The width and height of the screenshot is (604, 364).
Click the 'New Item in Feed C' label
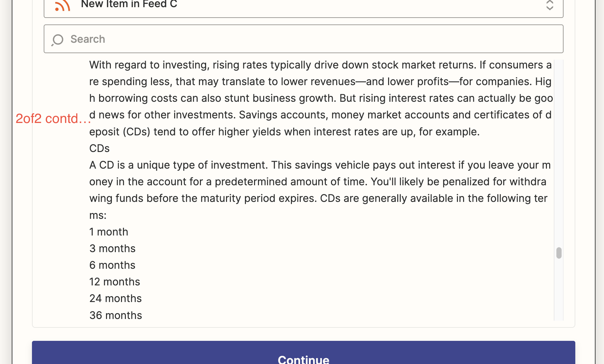coord(129,4)
